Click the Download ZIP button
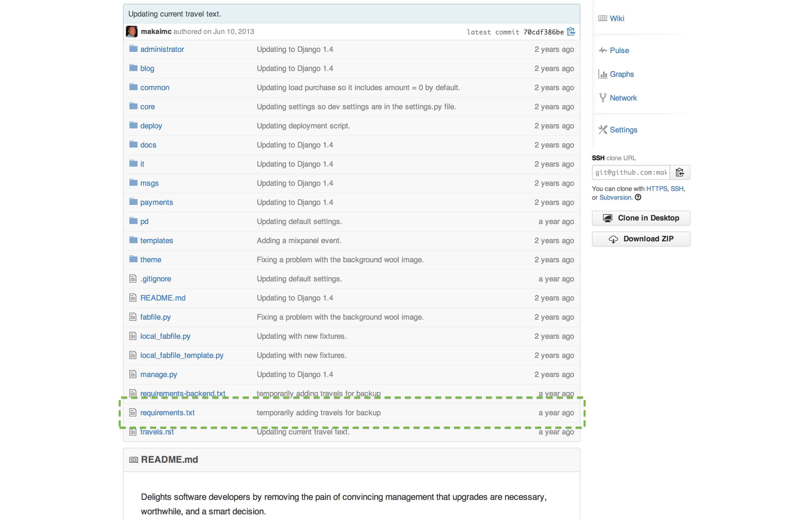 click(x=641, y=239)
